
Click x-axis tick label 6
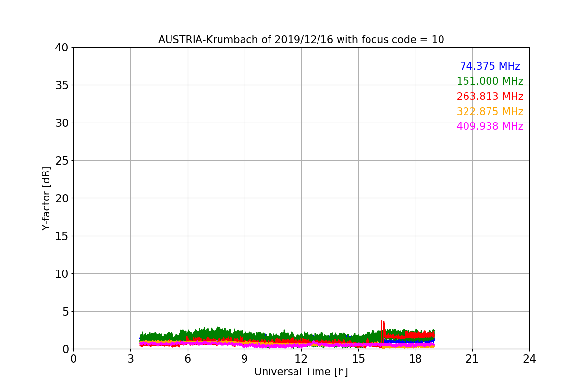[x=187, y=359]
